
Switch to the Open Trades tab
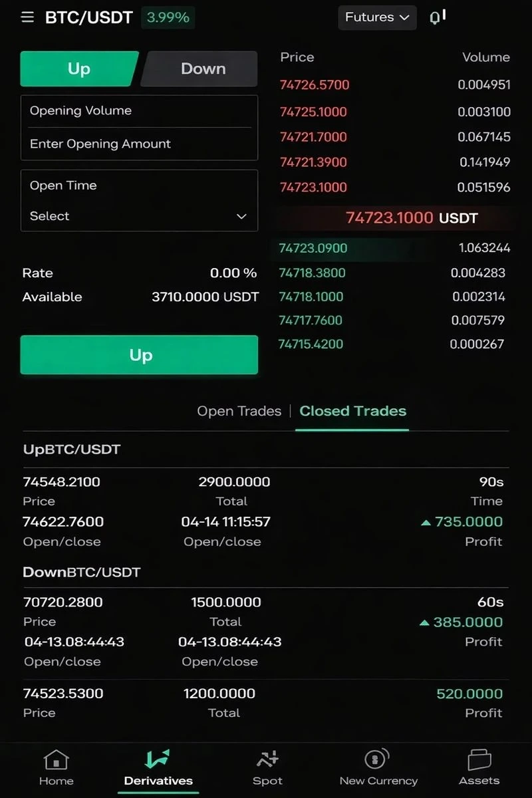coord(239,411)
